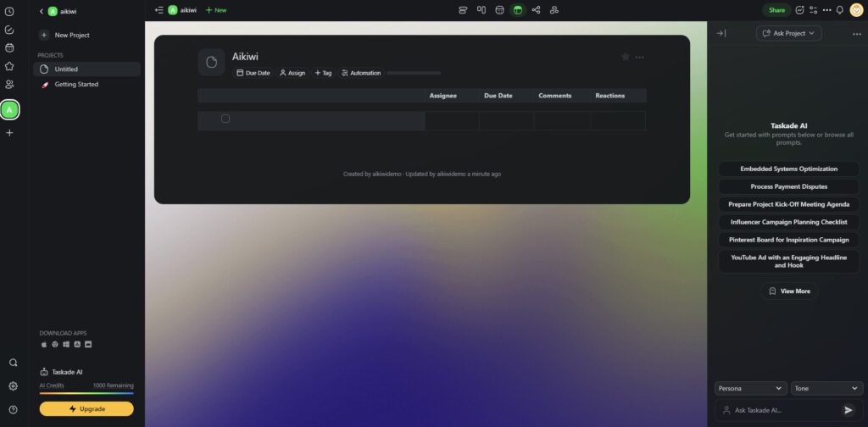Open settings gear in left rail
Viewport: 868px width, 427px height.
pyautogui.click(x=13, y=386)
